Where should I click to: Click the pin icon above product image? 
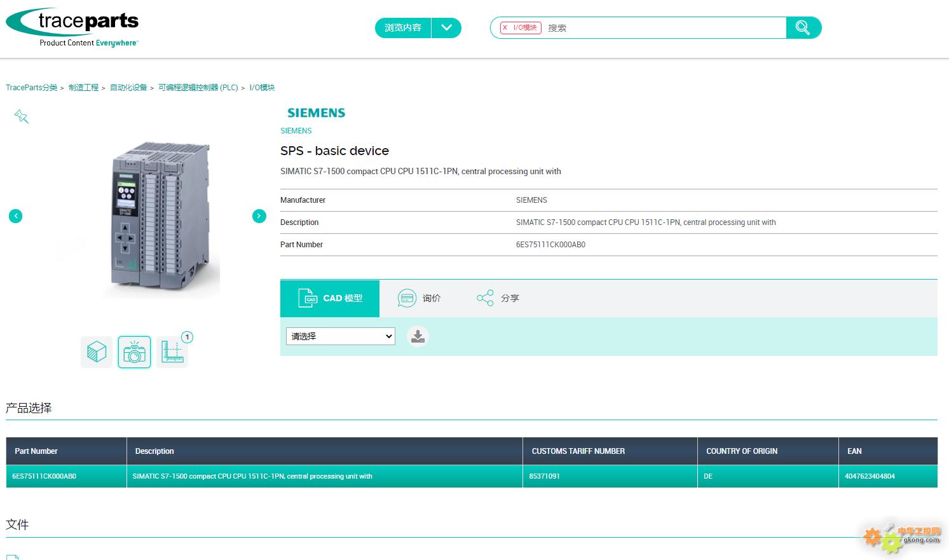[22, 116]
